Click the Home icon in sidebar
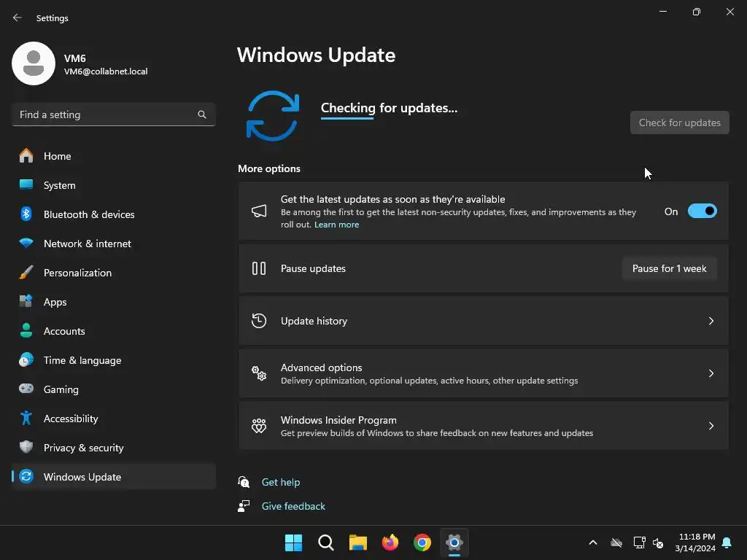 coord(26,156)
